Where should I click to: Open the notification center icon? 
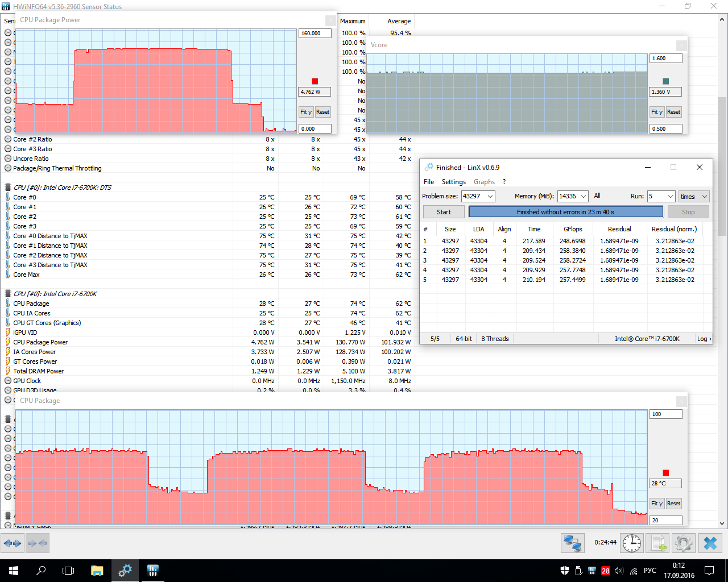pyautogui.click(x=709, y=571)
